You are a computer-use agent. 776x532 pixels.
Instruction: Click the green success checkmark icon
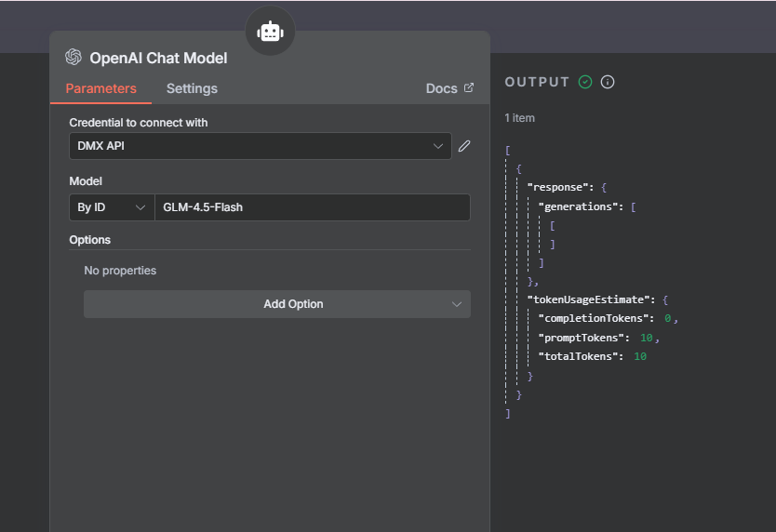(584, 82)
